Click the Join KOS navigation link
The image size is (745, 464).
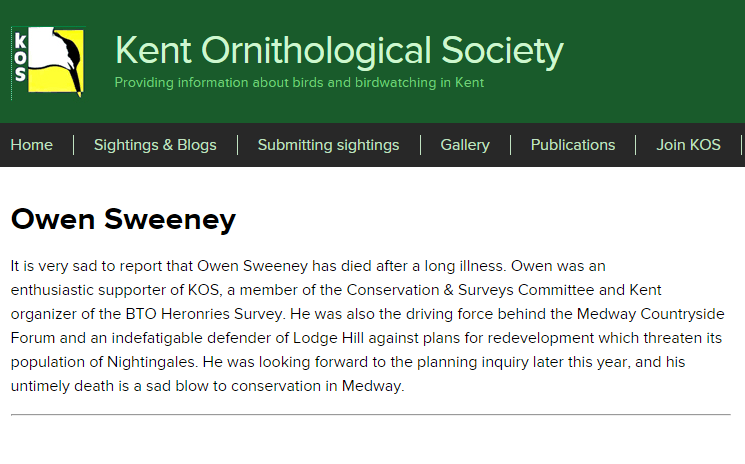[688, 145]
